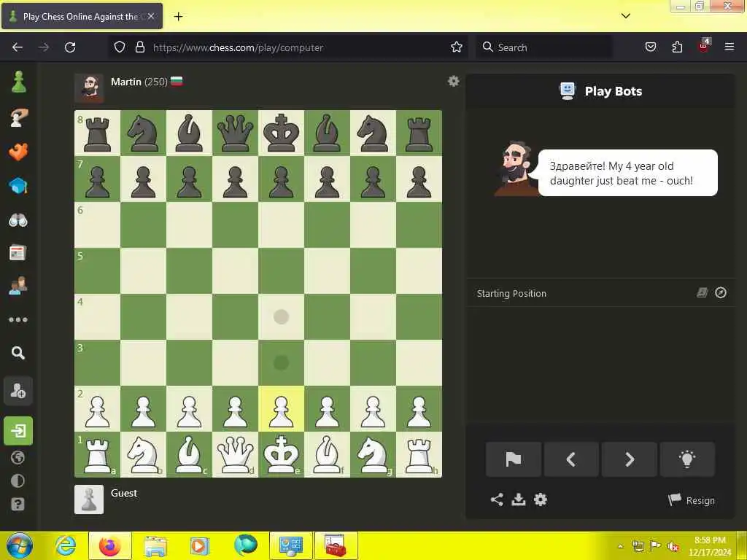Open the Social friends icon
The width and height of the screenshot is (747, 560).
point(18,285)
